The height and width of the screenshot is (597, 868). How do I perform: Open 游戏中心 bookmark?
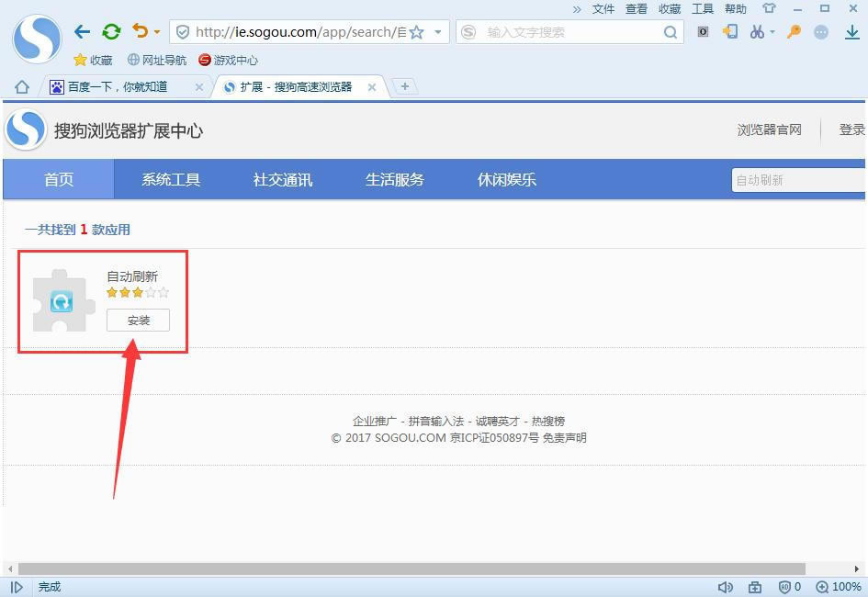(228, 60)
